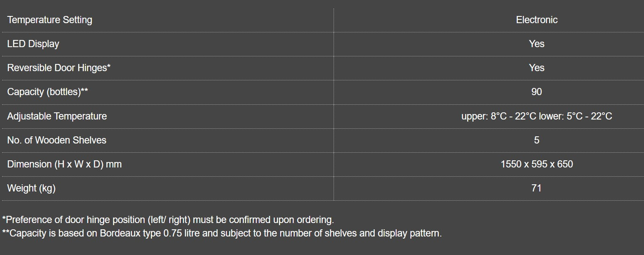Click the upper 8°C - 22°C temperature range
This screenshot has width=644, height=255.
pyautogui.click(x=499, y=116)
